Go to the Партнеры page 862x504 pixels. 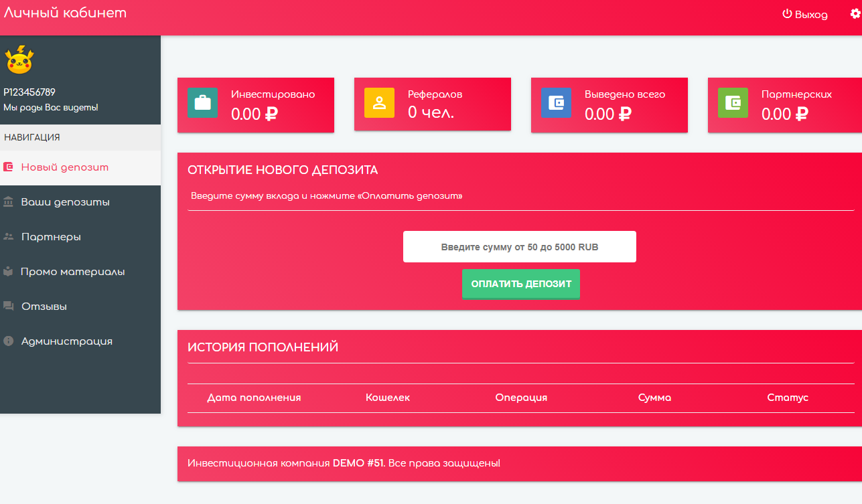80,237
